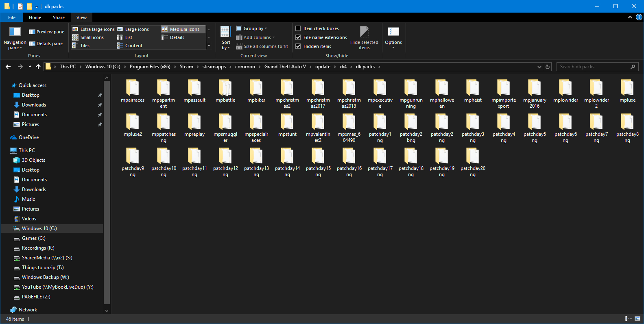Open OneDrive in navigation pane

(29, 137)
